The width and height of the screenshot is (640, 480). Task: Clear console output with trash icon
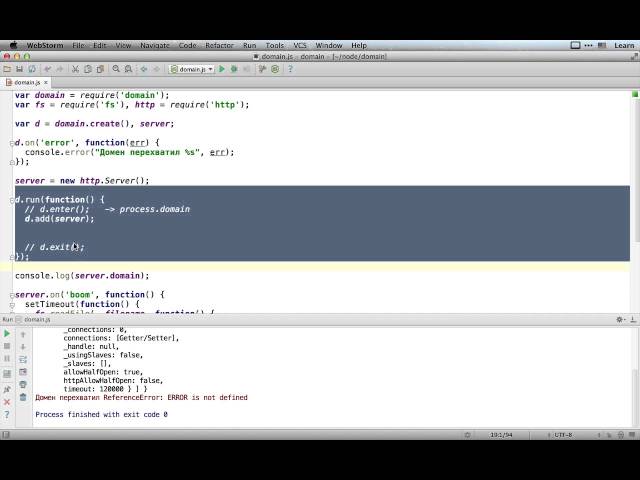click(x=23, y=397)
